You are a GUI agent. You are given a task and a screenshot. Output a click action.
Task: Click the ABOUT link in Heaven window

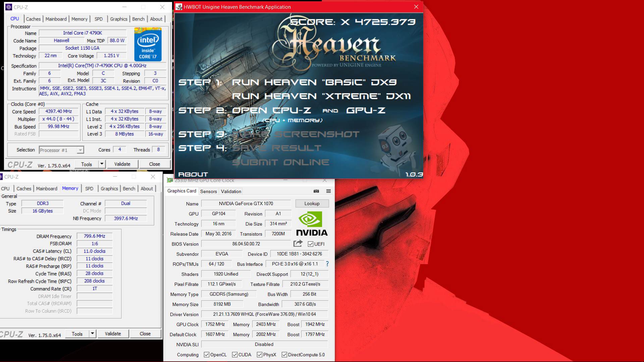pos(193,174)
